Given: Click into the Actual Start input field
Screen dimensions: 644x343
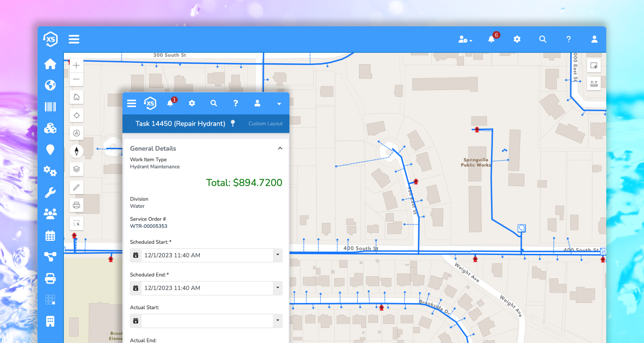Looking at the screenshot, I should pyautogui.click(x=207, y=321).
